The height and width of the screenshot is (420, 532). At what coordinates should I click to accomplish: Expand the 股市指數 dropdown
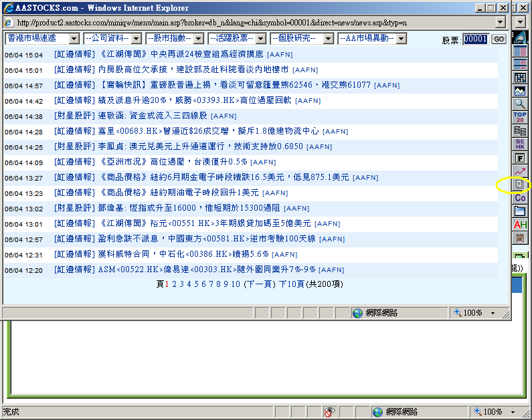pyautogui.click(x=175, y=38)
